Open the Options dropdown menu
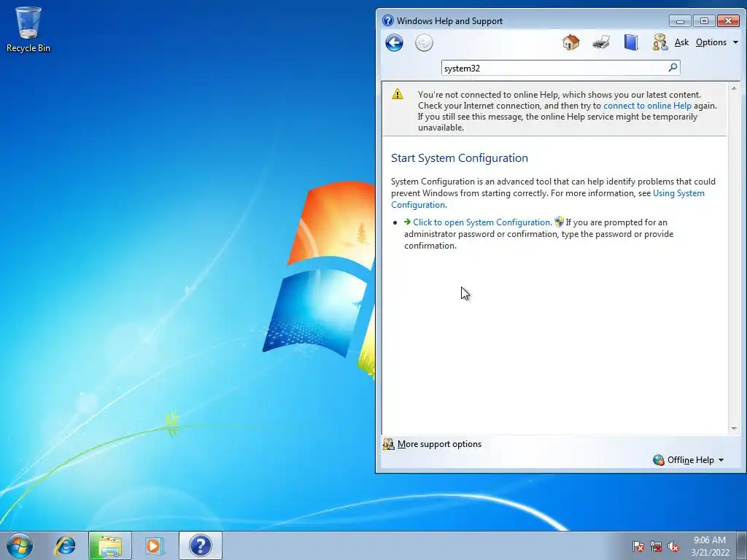Screen dimensions: 747x560 tap(716, 42)
